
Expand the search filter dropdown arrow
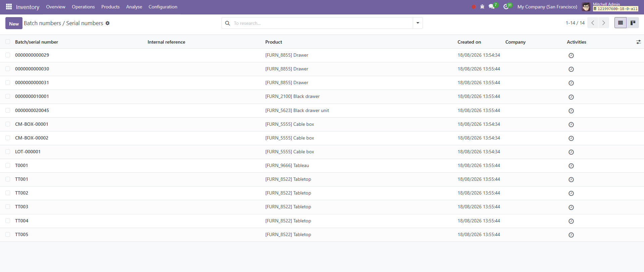tap(418, 23)
